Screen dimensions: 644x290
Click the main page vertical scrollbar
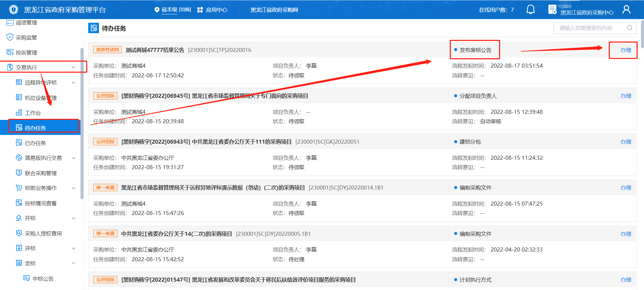tap(642, 33)
